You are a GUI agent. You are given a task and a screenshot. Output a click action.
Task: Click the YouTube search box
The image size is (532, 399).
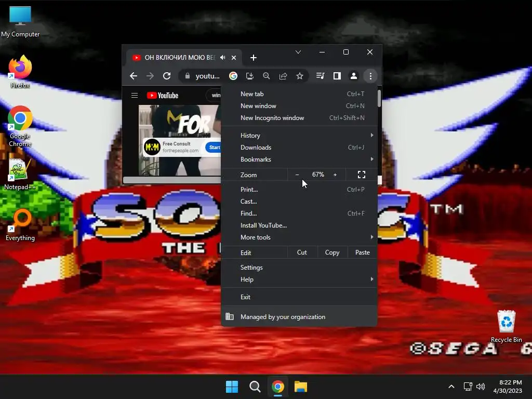214,96
